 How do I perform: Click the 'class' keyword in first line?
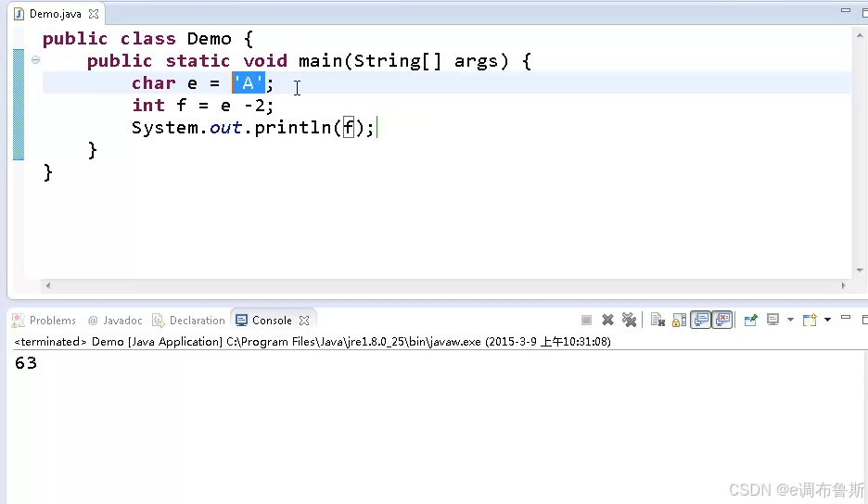(147, 39)
